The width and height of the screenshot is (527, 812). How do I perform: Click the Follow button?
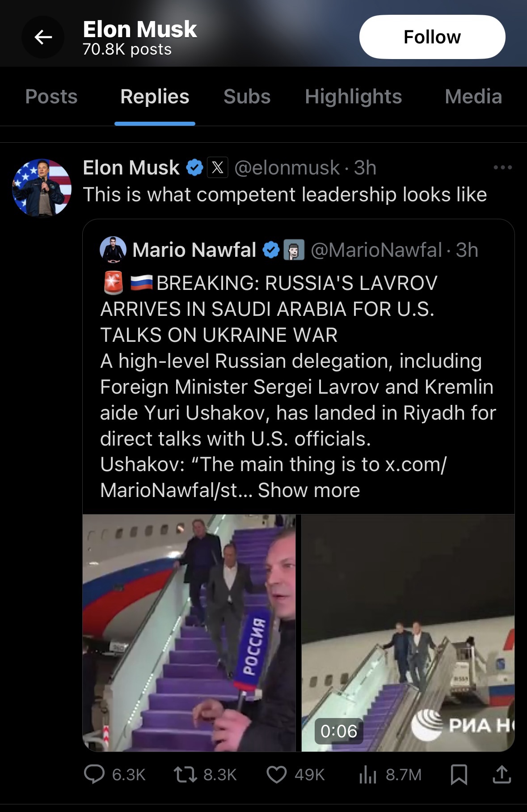pyautogui.click(x=432, y=37)
